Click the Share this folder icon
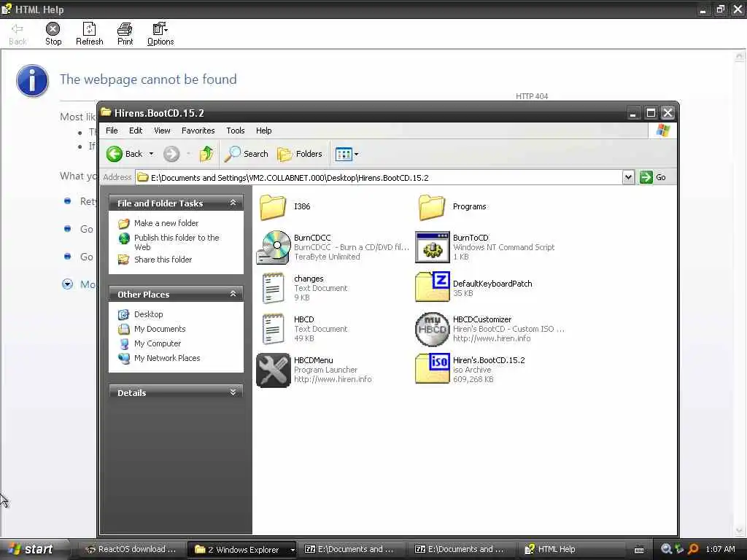This screenshot has height=560, width=747. pos(124,260)
